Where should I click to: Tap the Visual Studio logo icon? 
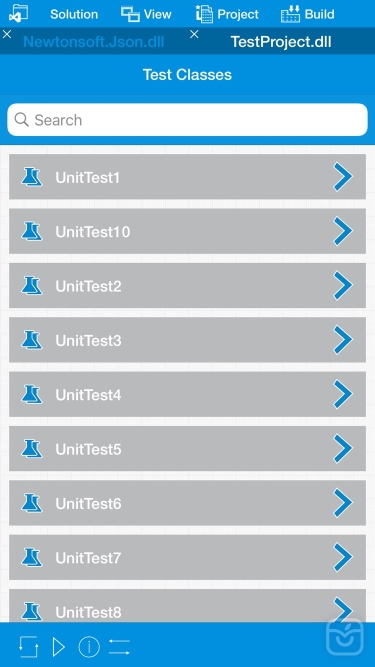click(18, 13)
